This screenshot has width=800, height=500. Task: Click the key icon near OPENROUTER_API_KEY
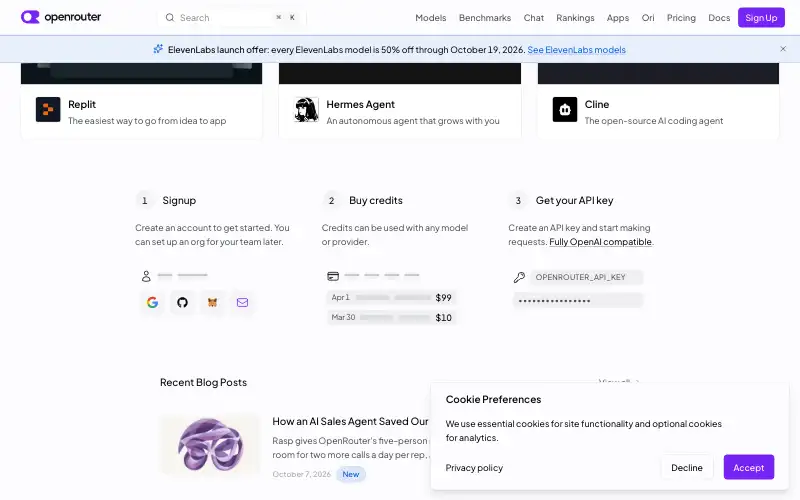tap(519, 278)
